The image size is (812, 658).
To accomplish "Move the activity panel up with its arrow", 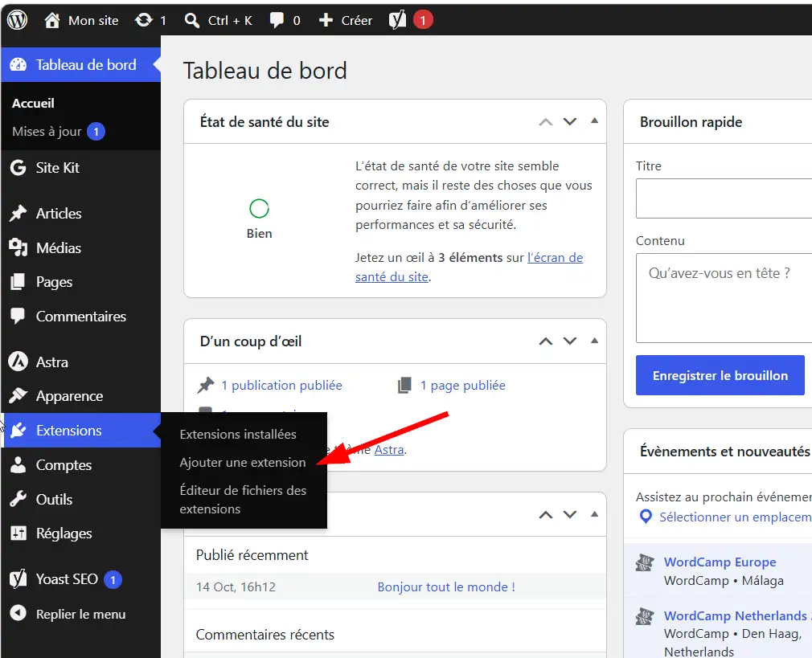I will click(x=546, y=515).
